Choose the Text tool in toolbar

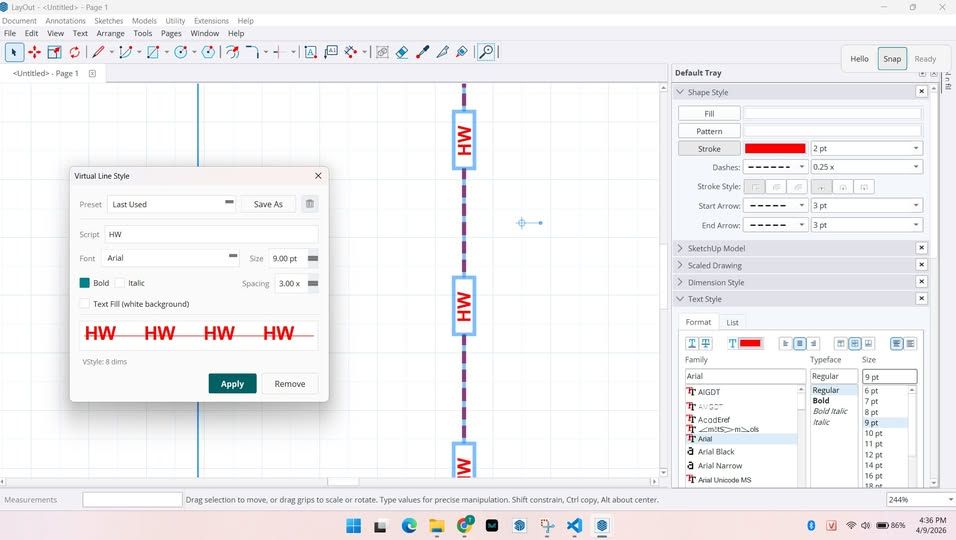pyautogui.click(x=310, y=52)
